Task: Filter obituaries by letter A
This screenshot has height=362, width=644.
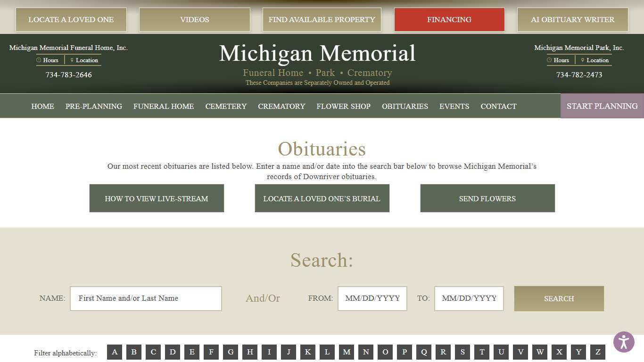Action: click(115, 352)
